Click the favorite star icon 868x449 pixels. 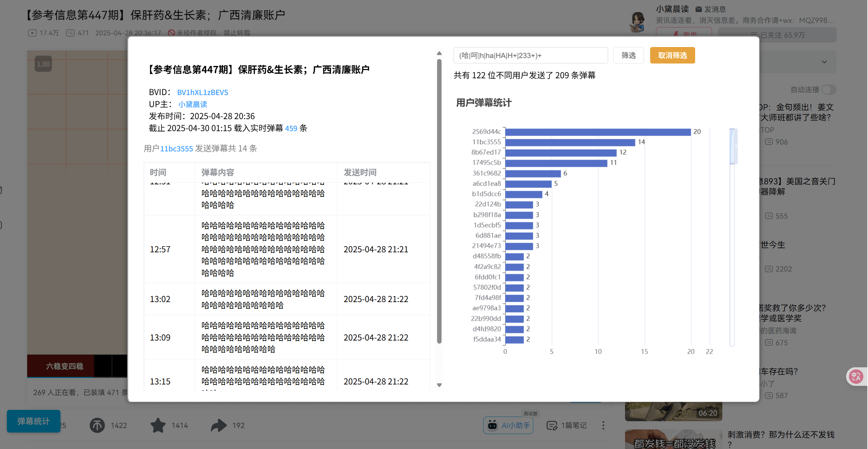(158, 425)
